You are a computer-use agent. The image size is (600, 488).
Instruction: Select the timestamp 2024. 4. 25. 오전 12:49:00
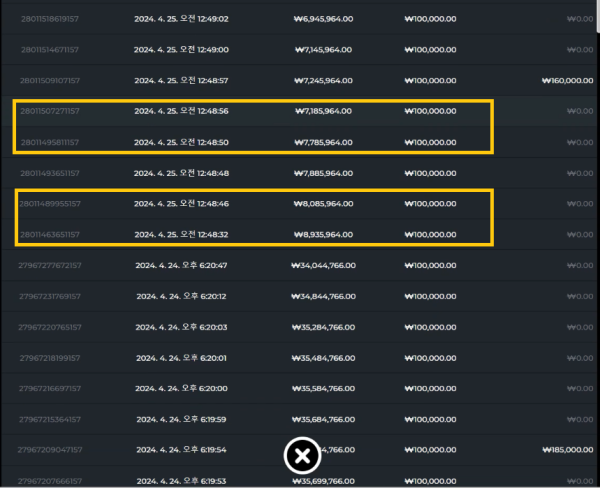(x=181, y=50)
